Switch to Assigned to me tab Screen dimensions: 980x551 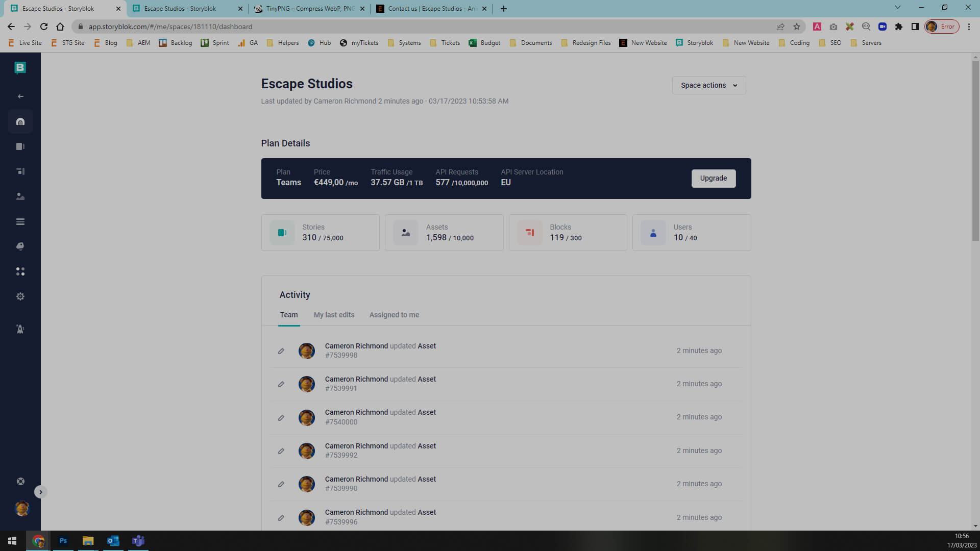[394, 315]
